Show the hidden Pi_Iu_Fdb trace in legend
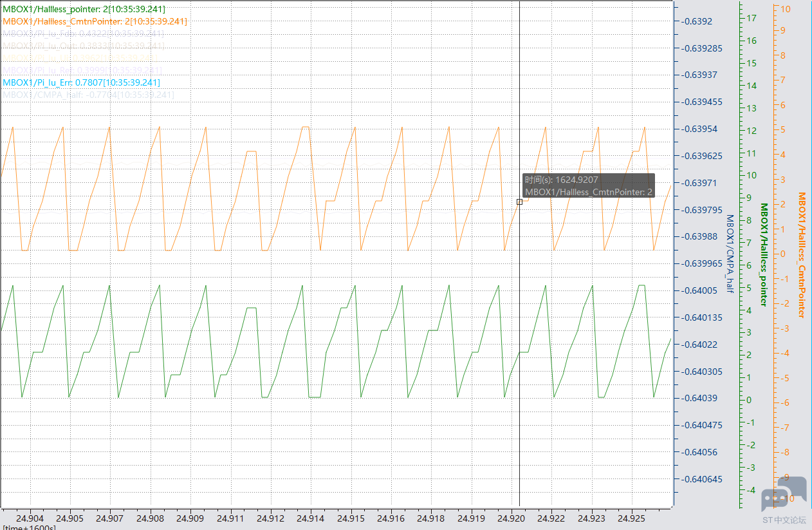 [84, 34]
